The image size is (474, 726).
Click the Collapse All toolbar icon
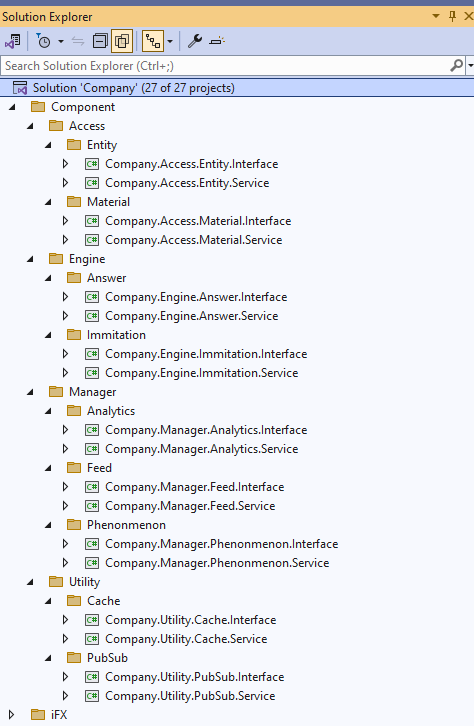coord(100,42)
